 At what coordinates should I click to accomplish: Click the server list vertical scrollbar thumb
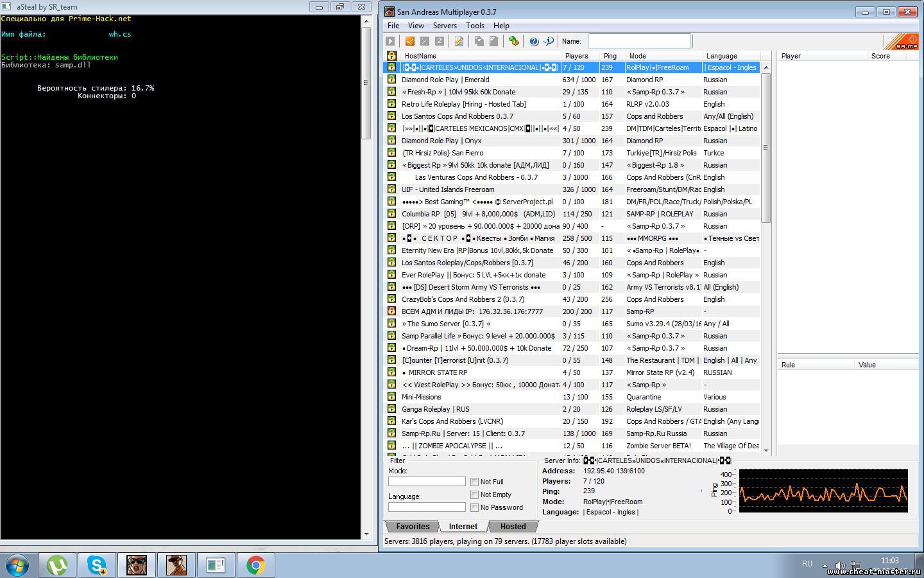pyautogui.click(x=766, y=147)
